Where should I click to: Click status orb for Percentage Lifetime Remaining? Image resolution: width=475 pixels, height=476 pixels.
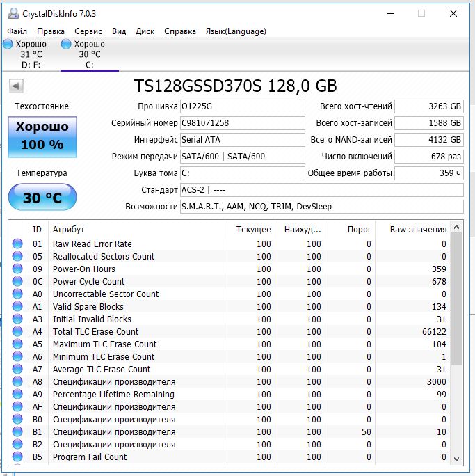coord(17,394)
